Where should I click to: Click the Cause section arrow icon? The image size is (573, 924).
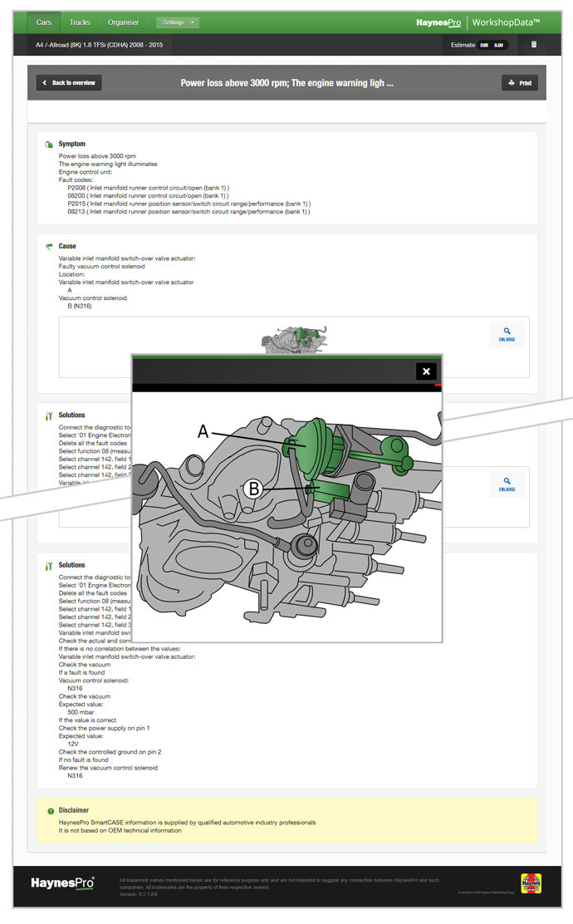(x=50, y=247)
